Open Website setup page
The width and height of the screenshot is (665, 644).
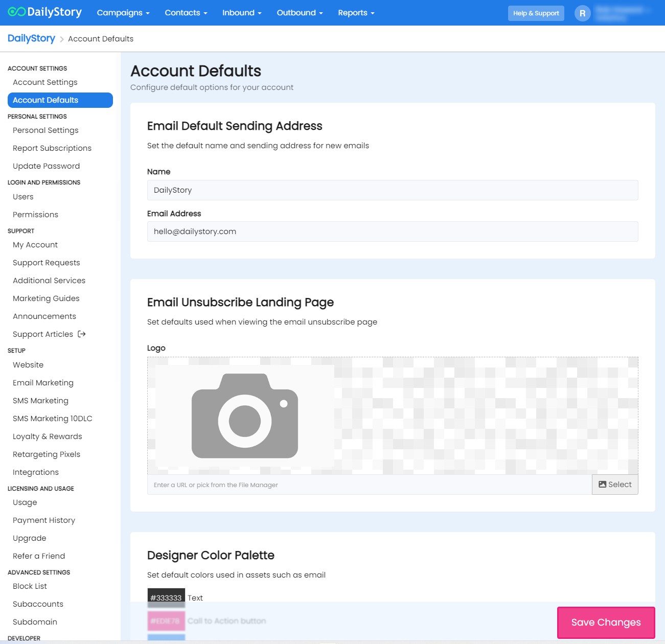pyautogui.click(x=28, y=365)
